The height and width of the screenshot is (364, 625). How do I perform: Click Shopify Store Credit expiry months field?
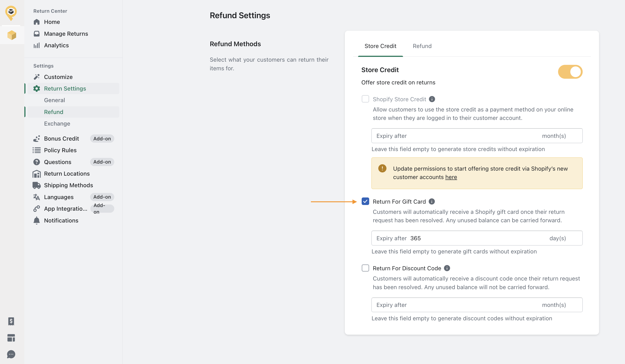[477, 136]
